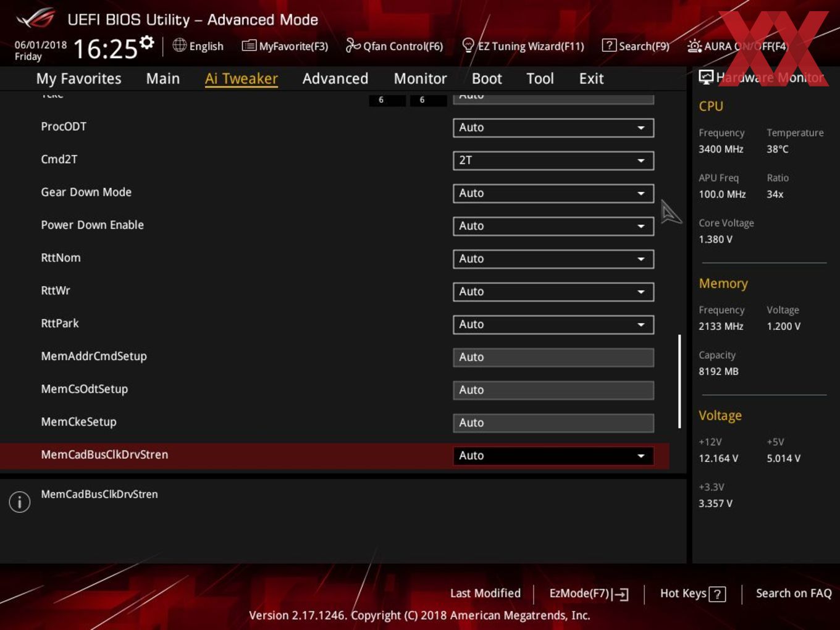
Task: Switch to EzMode(F7)
Action: 589,594
